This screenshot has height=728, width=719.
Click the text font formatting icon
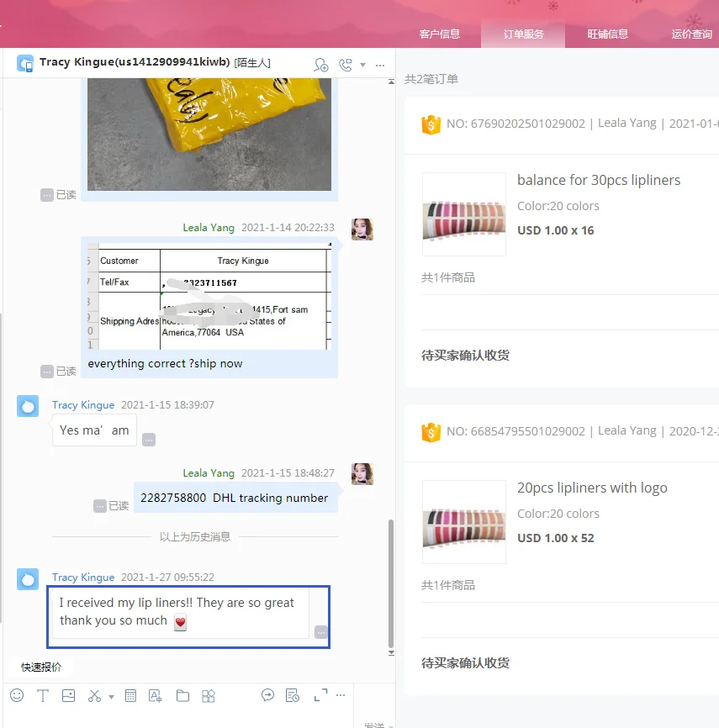43,695
